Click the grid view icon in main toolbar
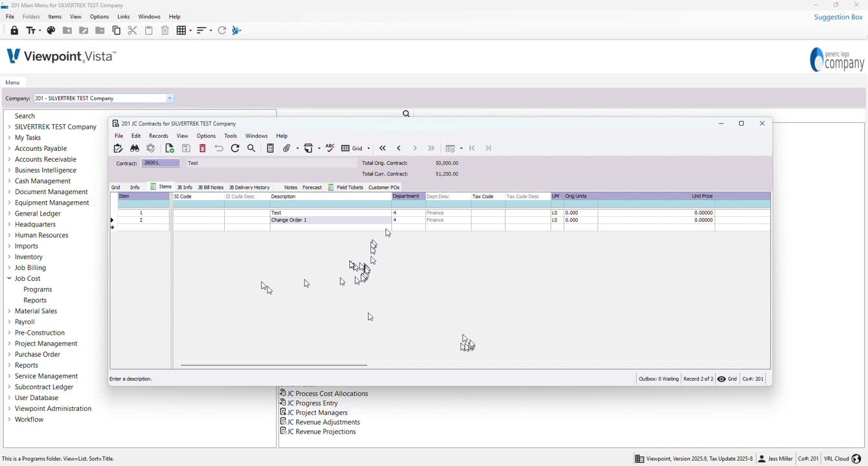The width and height of the screenshot is (868, 466). pyautogui.click(x=181, y=30)
